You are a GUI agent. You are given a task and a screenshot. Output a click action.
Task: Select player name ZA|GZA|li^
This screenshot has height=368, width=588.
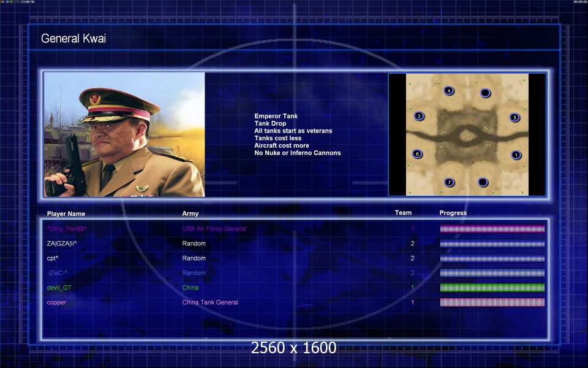tap(62, 243)
